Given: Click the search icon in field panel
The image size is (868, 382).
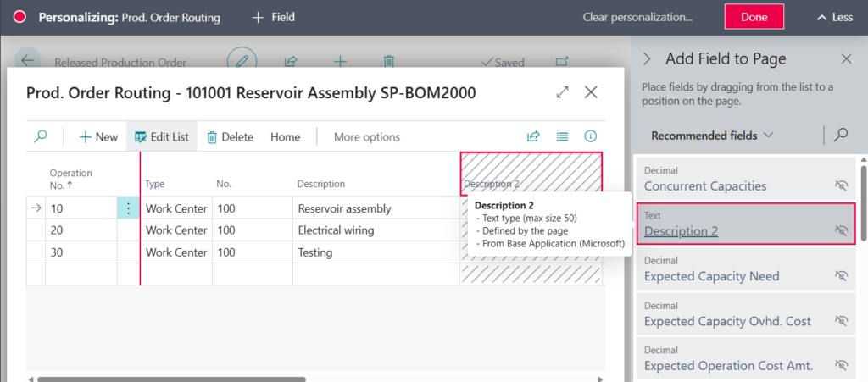Looking at the screenshot, I should 840,136.
